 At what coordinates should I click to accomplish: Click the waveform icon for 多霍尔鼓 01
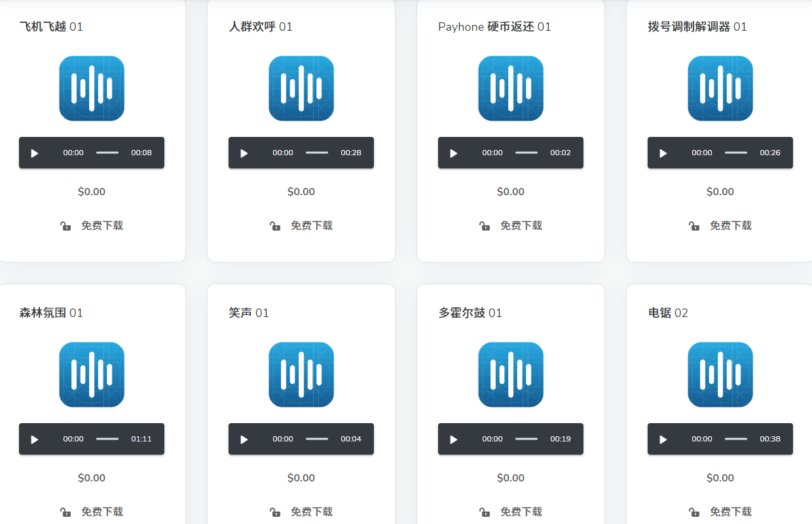click(x=511, y=375)
